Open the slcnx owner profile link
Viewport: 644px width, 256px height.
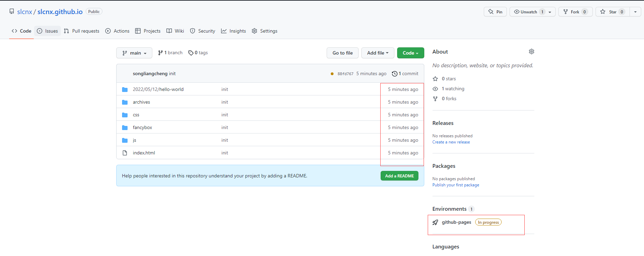pos(24,12)
